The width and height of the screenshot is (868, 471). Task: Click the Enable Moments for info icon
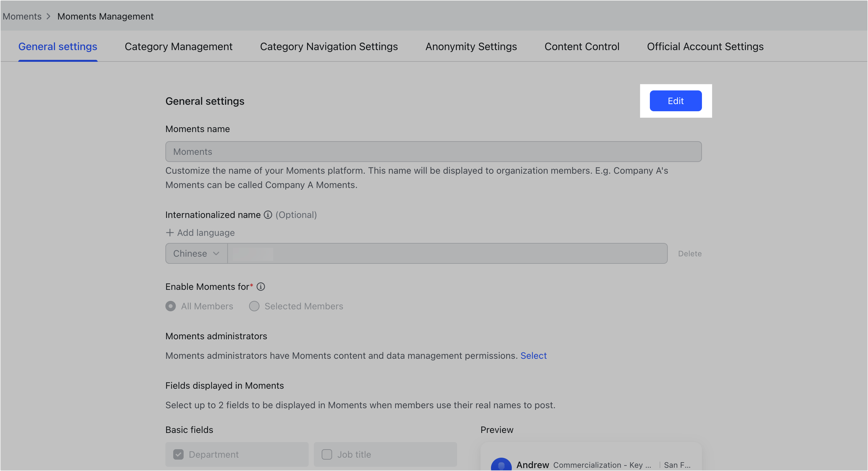261,287
